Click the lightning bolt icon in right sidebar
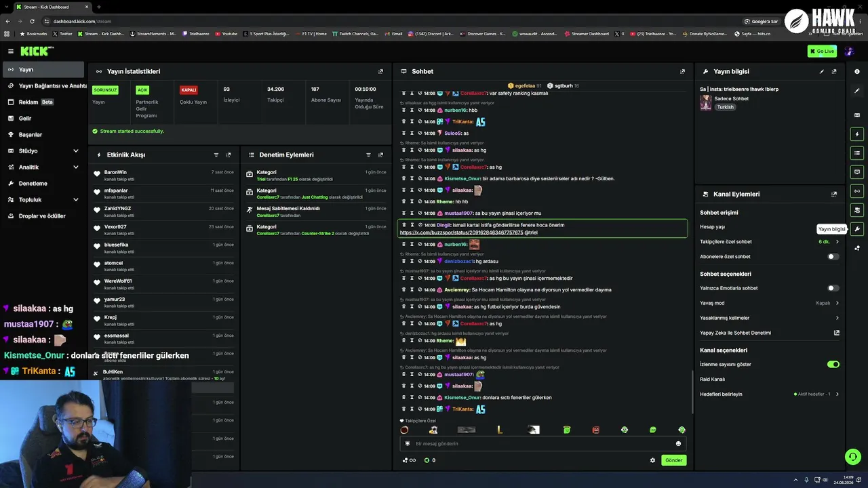 click(x=857, y=134)
